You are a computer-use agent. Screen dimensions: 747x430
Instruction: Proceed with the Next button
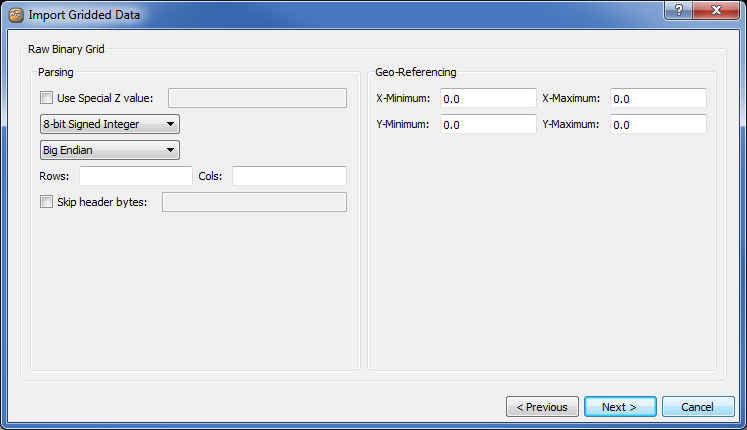tap(620, 407)
